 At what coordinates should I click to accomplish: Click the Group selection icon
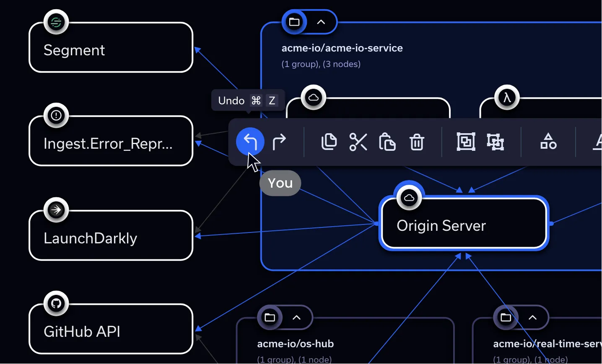[466, 142]
